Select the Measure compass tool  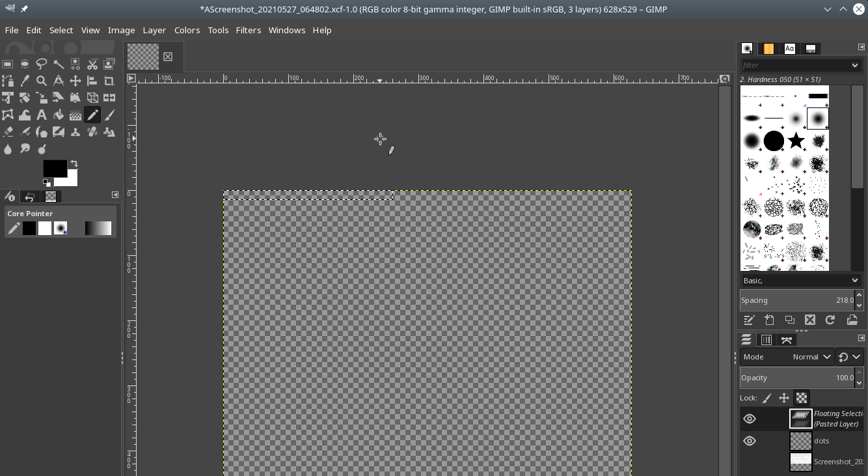point(59,81)
